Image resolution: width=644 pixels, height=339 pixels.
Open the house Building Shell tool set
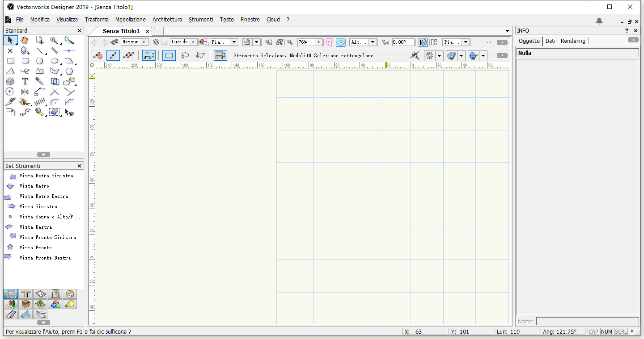70,294
